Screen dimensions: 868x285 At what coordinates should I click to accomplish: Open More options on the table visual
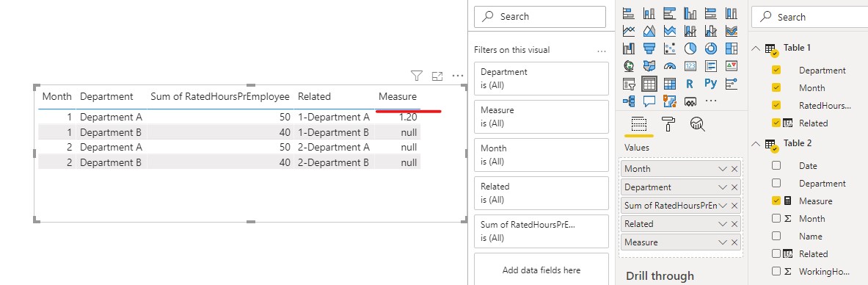[457, 76]
